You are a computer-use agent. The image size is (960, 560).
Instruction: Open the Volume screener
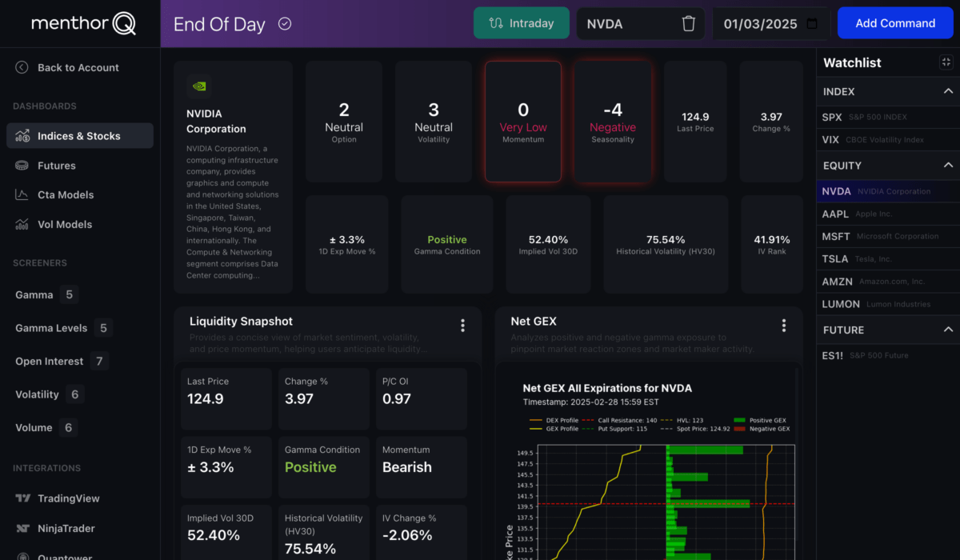pos(46,428)
